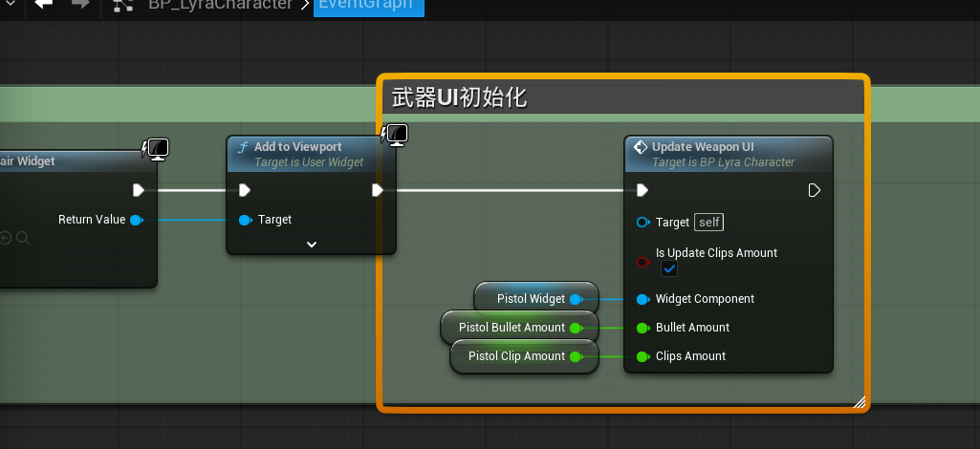Click the client-only monitor icon on Add to Viewport

click(396, 136)
